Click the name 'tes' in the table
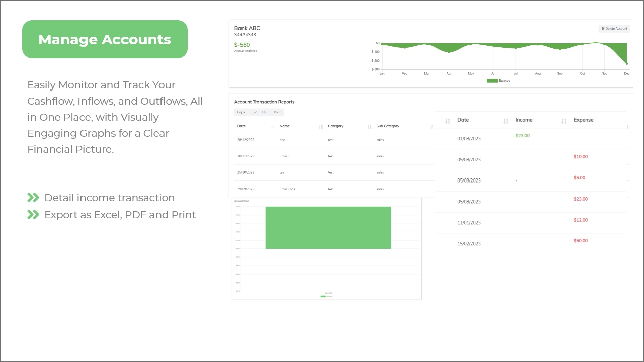The height and width of the screenshot is (362, 644). pos(282,172)
